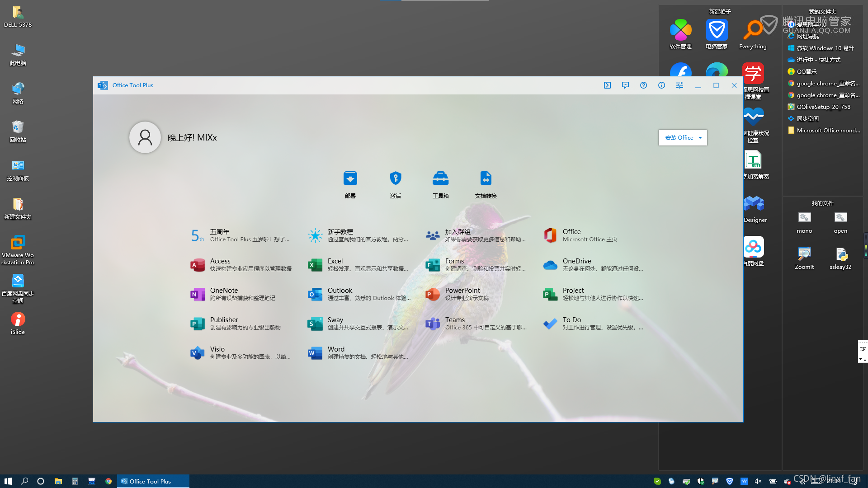The image size is (868, 488).
Task: Click the Excel app icon
Action: [x=315, y=265]
